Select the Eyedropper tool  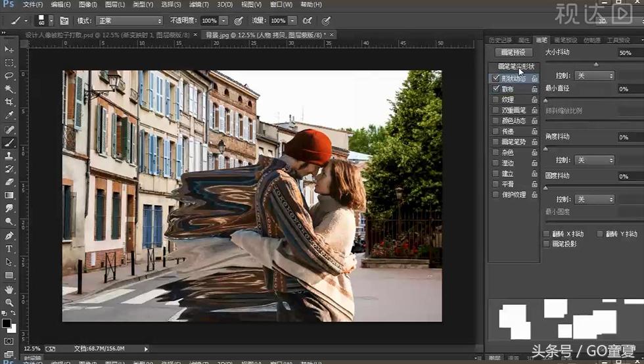[x=9, y=116]
